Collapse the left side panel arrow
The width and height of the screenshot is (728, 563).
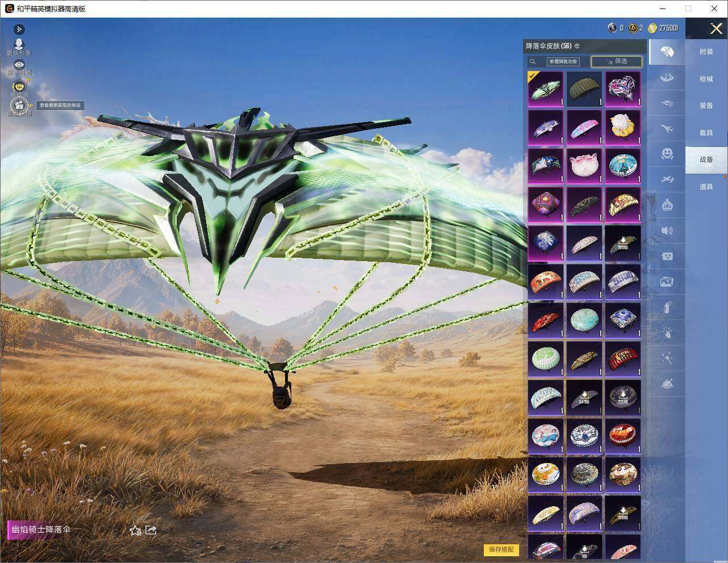tap(19, 29)
